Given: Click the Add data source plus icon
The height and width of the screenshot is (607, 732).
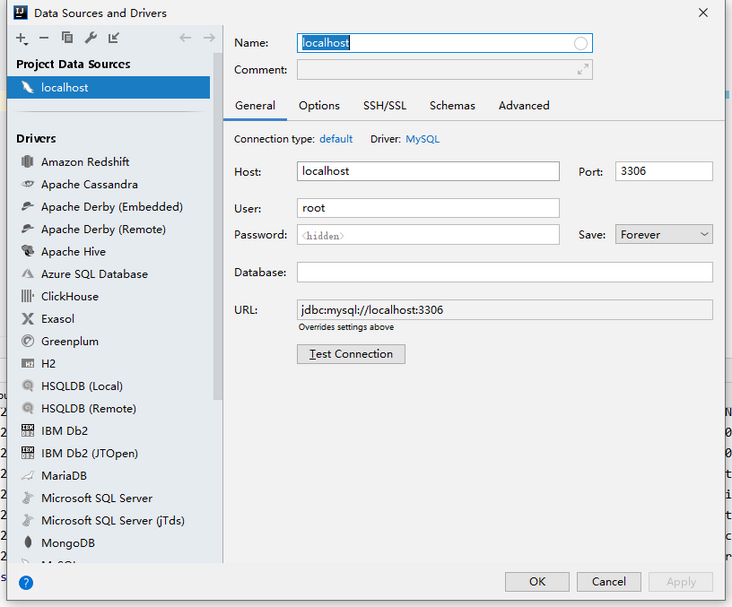Looking at the screenshot, I should coord(22,38).
